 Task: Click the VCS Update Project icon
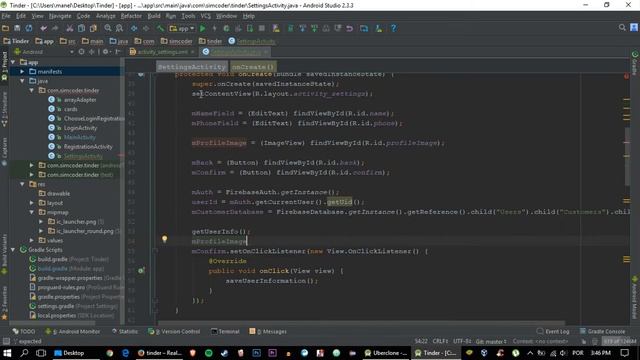302,29
